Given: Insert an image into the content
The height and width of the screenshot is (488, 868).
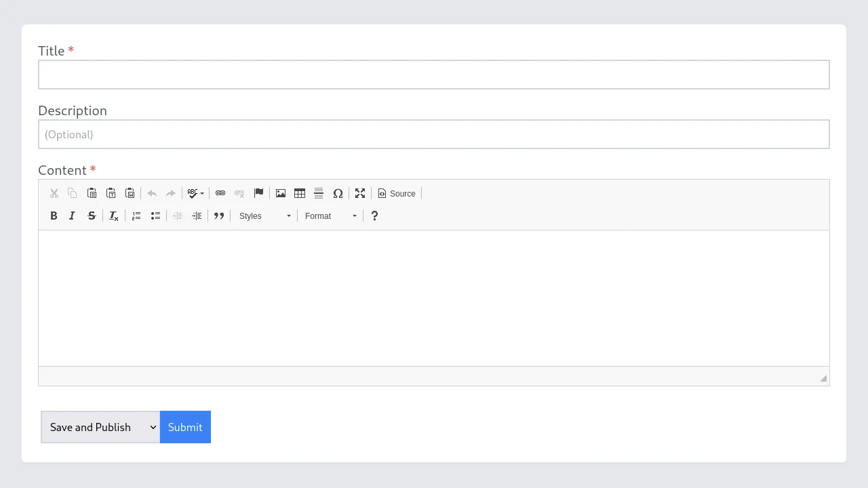Looking at the screenshot, I should 281,193.
